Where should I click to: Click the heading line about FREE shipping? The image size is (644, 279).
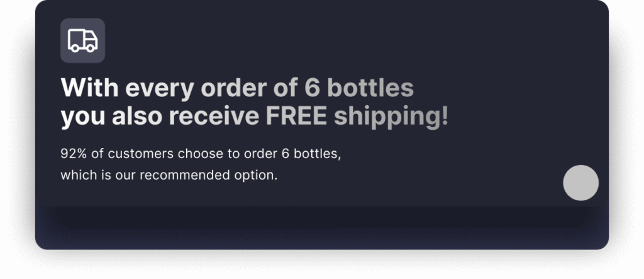(x=254, y=117)
